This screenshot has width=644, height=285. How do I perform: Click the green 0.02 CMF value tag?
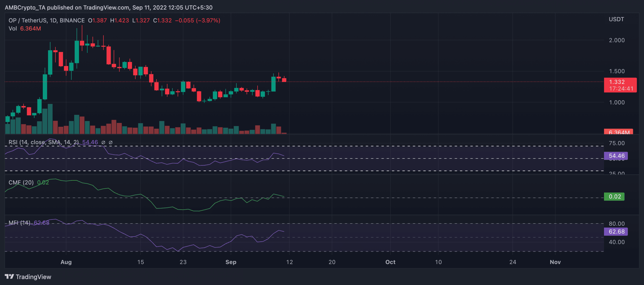(614, 197)
